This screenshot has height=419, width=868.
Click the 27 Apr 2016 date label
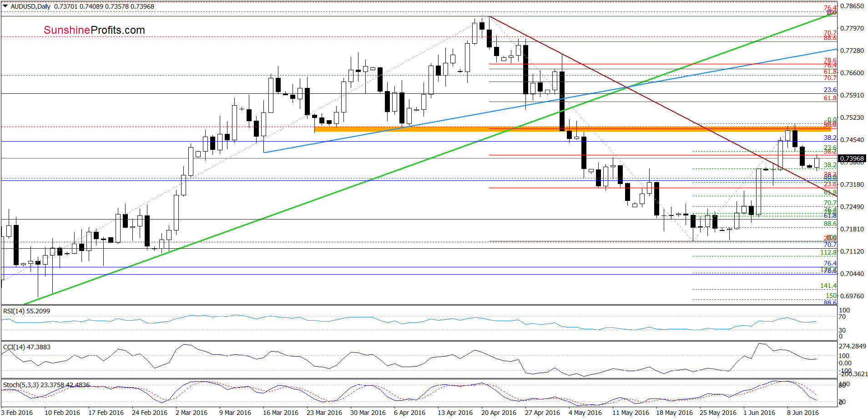(543, 413)
